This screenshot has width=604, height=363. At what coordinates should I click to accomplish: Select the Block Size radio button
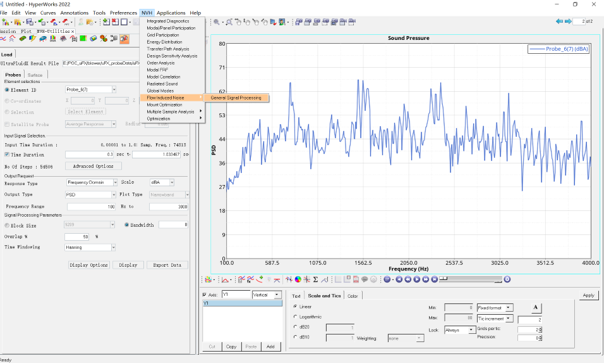tap(7, 225)
